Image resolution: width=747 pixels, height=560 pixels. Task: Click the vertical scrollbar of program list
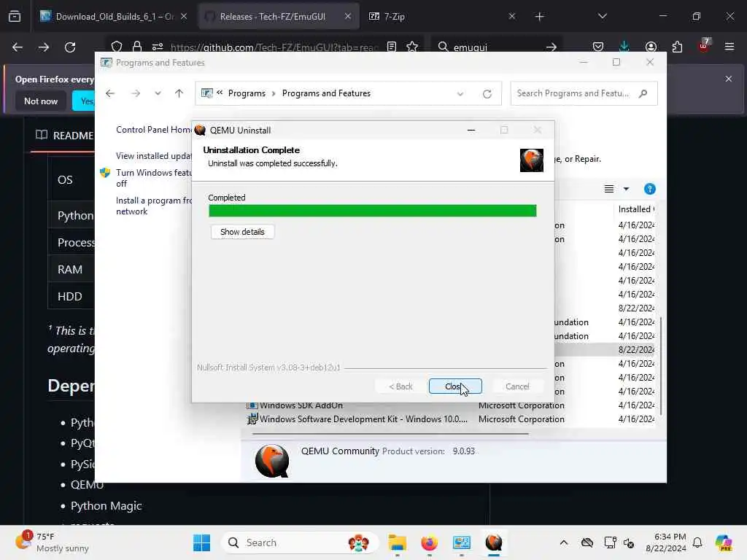660,365
